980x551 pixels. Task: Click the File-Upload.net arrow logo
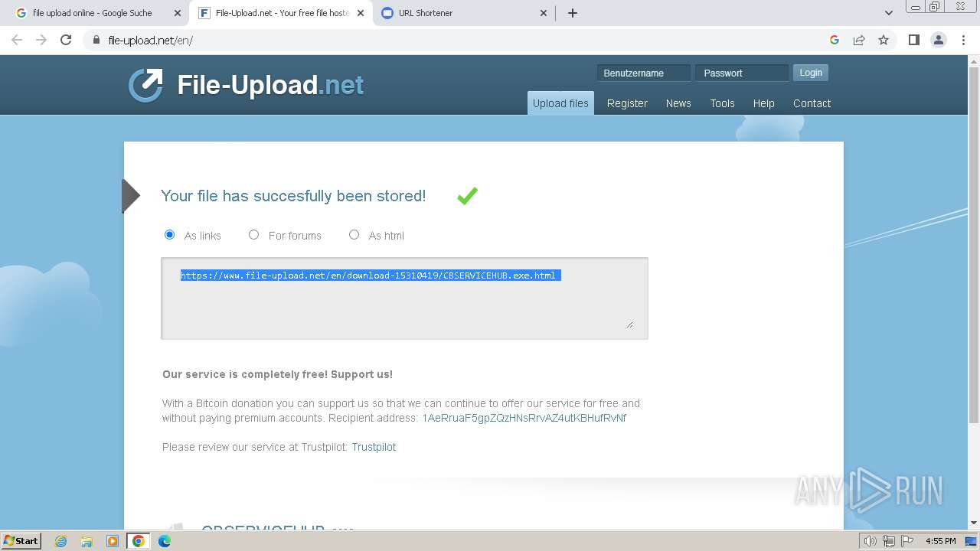(145, 85)
